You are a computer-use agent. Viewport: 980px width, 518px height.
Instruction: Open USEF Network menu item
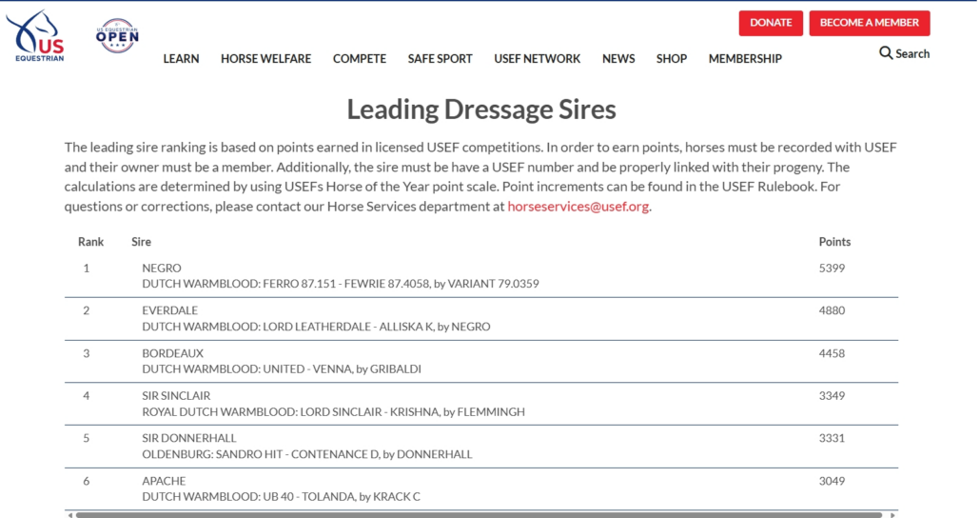537,59
